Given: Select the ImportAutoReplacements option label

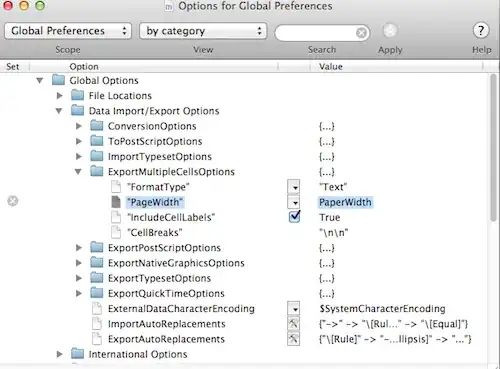Looking at the screenshot, I should click(x=166, y=324).
